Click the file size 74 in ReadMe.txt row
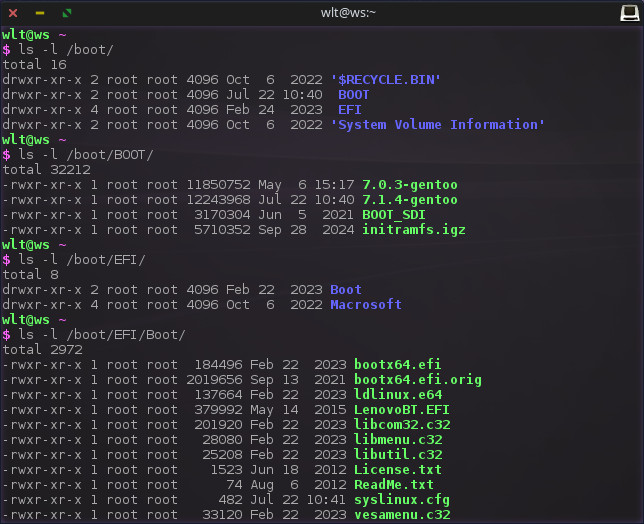Screen dimensions: 644x524 [234, 485]
